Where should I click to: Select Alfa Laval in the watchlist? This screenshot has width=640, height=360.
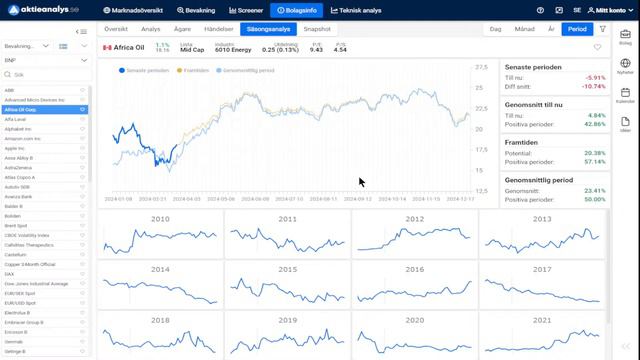point(44,119)
